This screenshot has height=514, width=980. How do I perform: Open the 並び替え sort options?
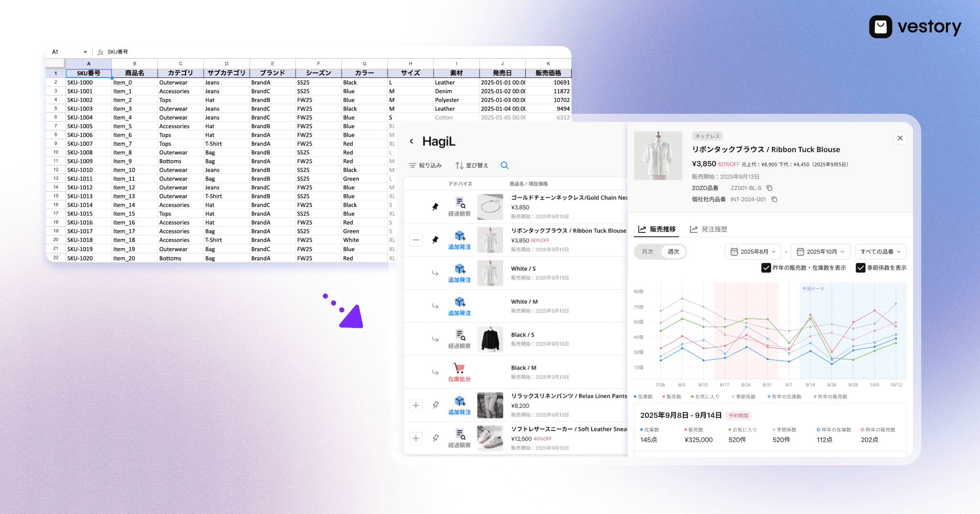[x=472, y=165]
